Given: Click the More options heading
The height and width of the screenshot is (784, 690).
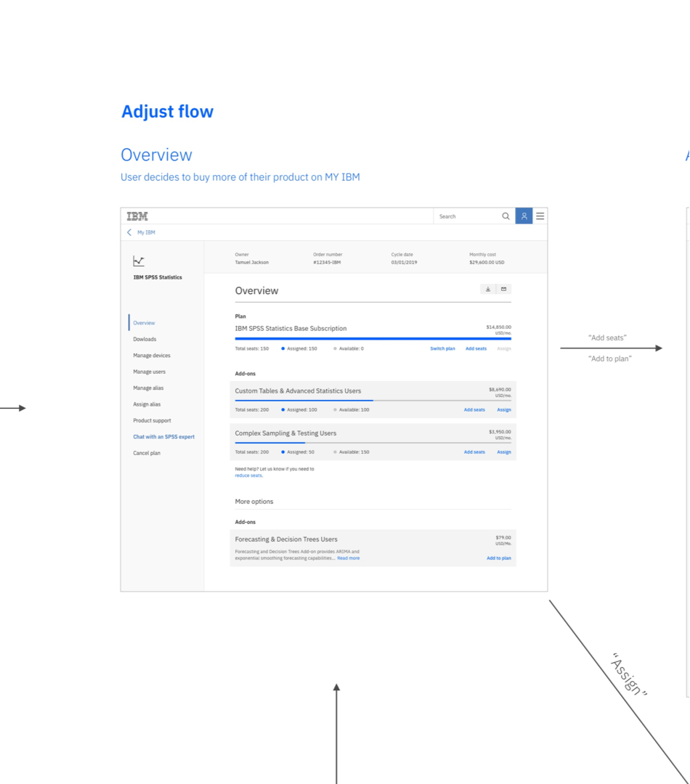Looking at the screenshot, I should click(x=254, y=502).
